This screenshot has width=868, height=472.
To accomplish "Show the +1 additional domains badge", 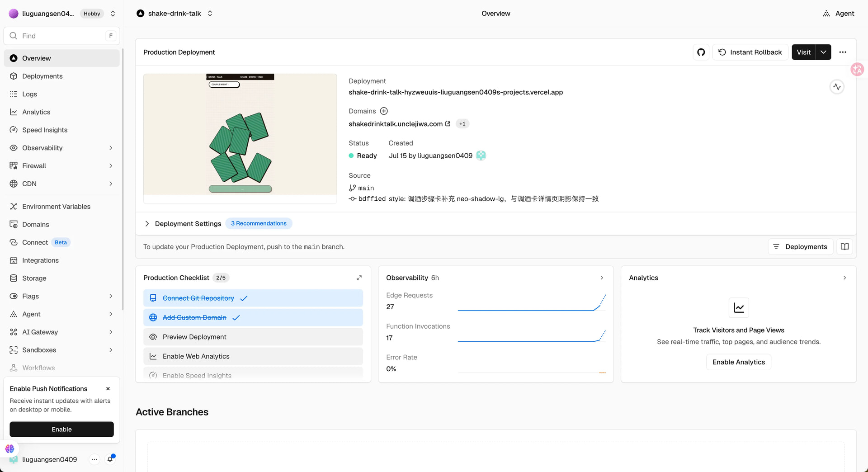I will pyautogui.click(x=462, y=124).
